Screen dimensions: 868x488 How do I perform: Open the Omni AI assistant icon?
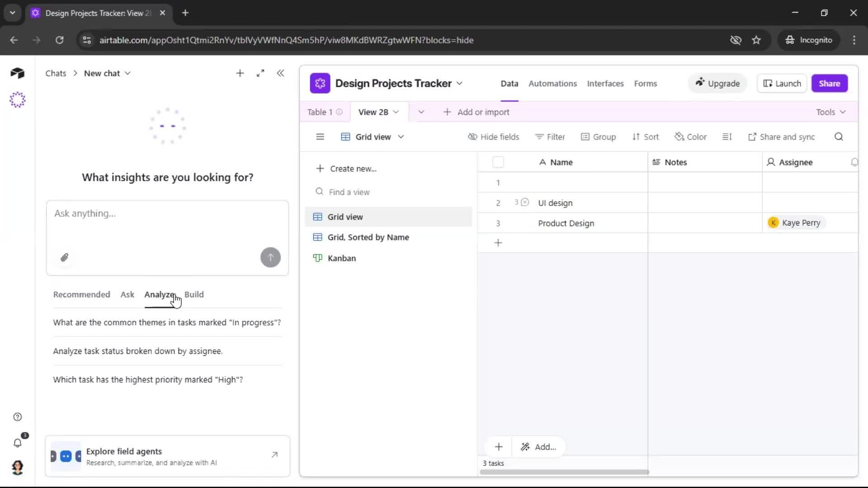(17, 100)
